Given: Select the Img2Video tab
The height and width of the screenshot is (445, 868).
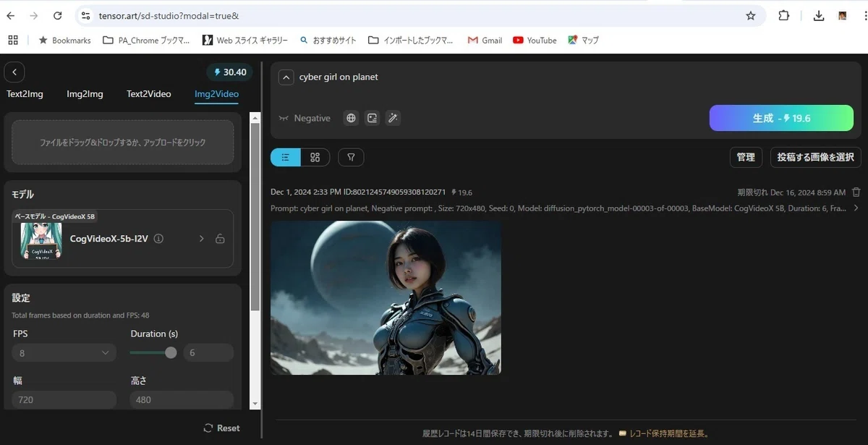Looking at the screenshot, I should pyautogui.click(x=216, y=94).
